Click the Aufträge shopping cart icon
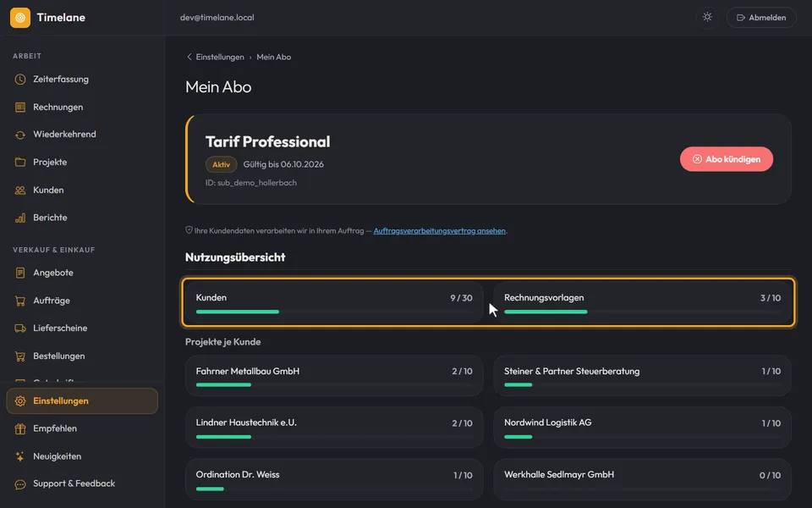812x508 pixels. point(20,301)
